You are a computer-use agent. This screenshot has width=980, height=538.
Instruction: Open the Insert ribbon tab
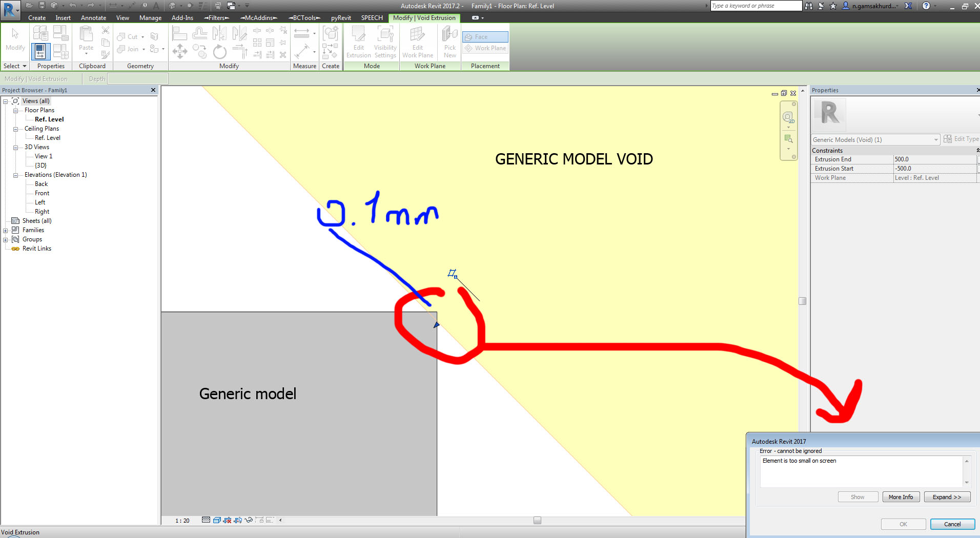(x=63, y=18)
